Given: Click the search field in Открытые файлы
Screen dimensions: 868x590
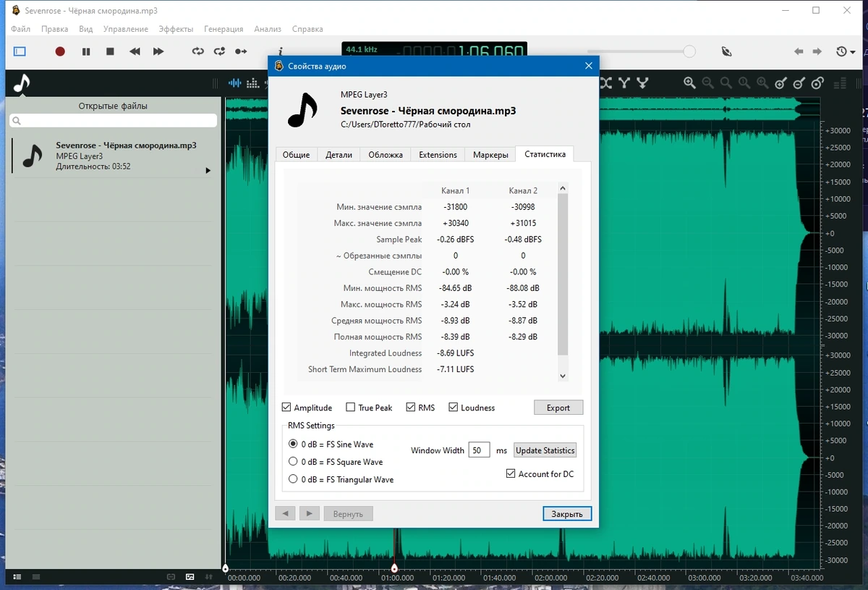Looking at the screenshot, I should (x=114, y=121).
